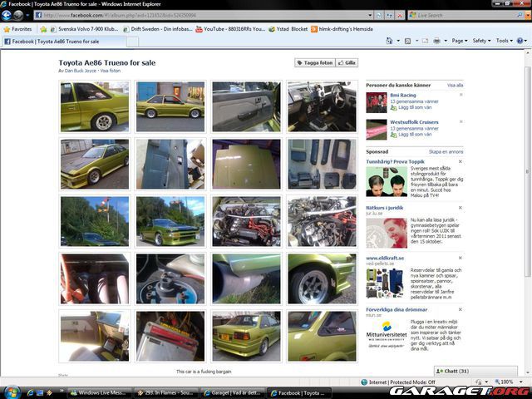This screenshot has width=532, height=399.
Task: Click the Visa foton link
Action: (x=111, y=71)
